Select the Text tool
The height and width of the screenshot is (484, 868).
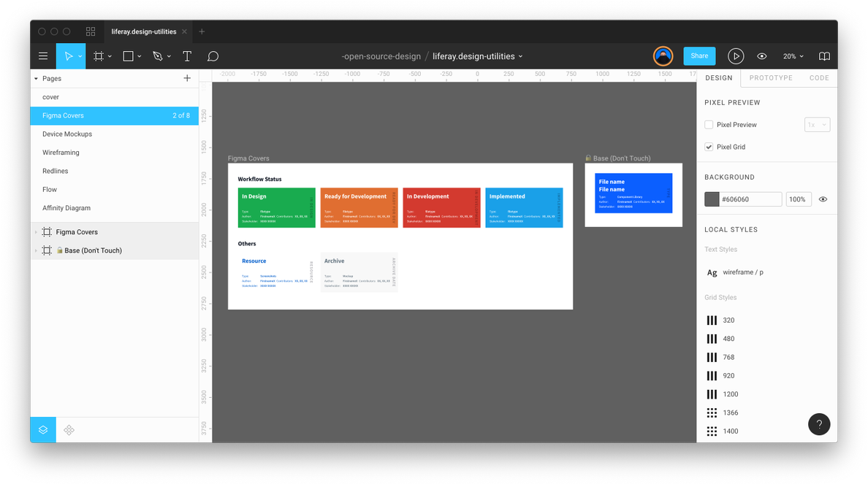(x=186, y=55)
